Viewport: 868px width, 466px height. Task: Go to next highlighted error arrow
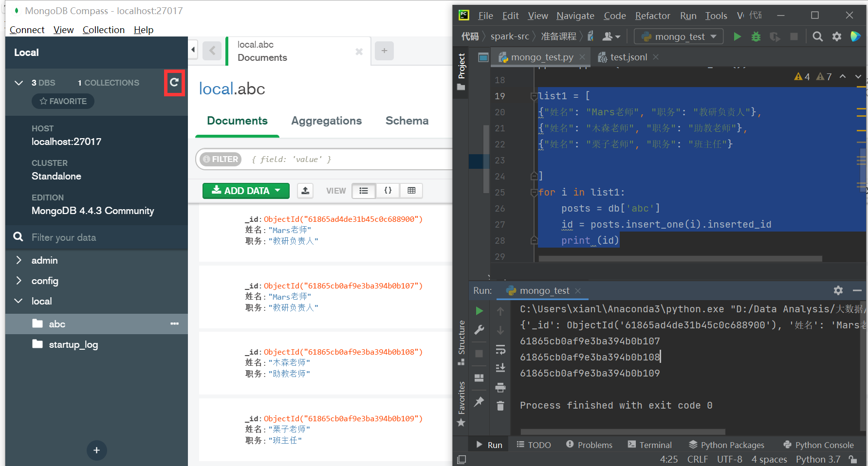858,76
